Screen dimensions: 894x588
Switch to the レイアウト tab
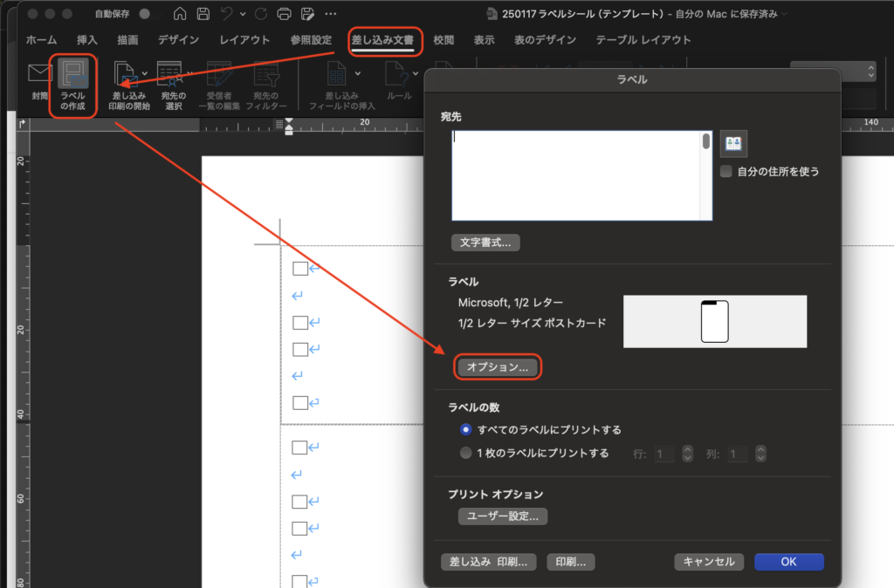244,40
